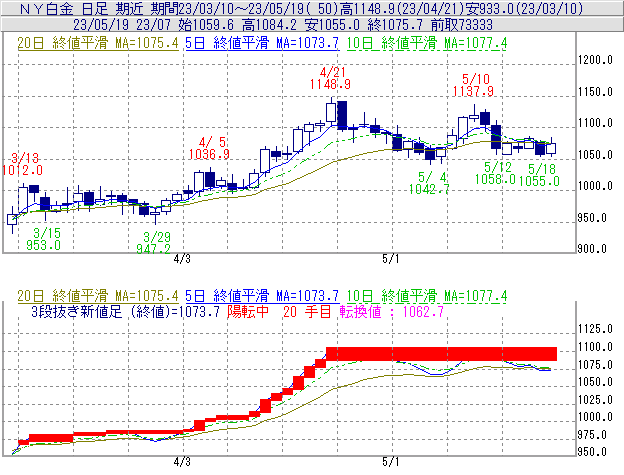
Task: Click the 転換値 : 1062.7 text
Action: point(392,311)
